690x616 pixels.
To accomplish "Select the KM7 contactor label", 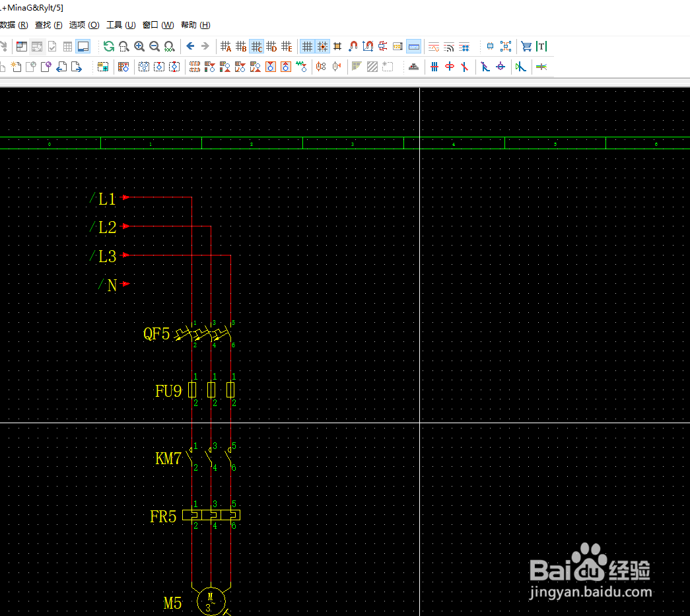I will point(168,458).
